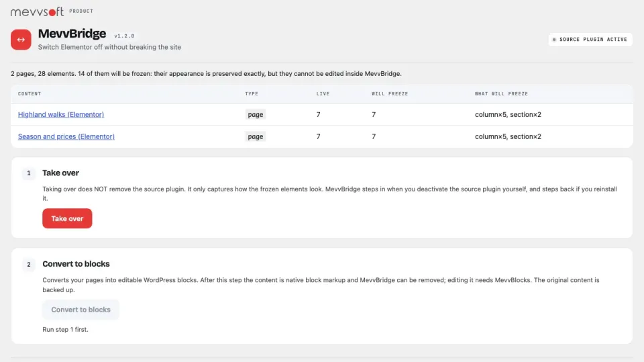Click the Convert to blocks step heading
Image resolution: width=644 pixels, height=362 pixels.
pyautogui.click(x=76, y=264)
